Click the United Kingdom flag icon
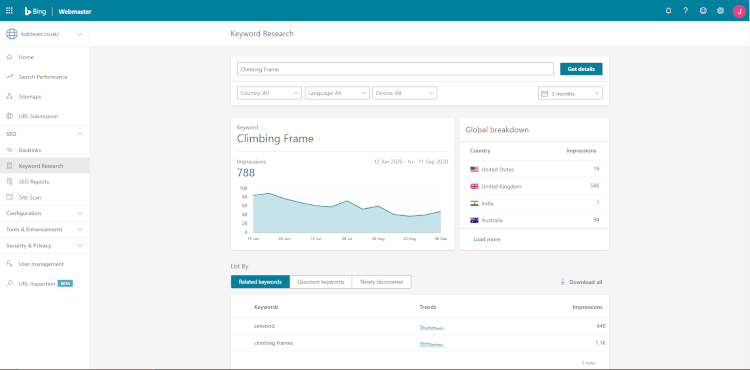The width and height of the screenshot is (750, 370). pyautogui.click(x=474, y=186)
